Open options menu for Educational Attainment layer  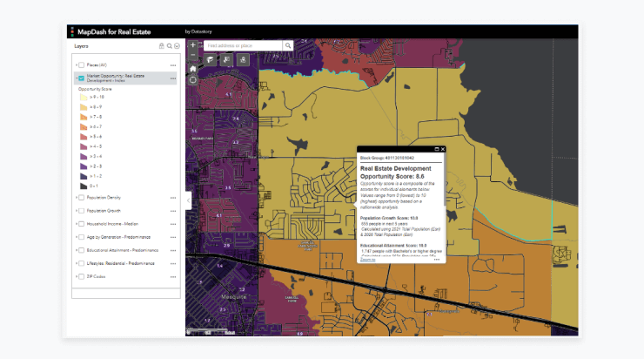(x=173, y=250)
